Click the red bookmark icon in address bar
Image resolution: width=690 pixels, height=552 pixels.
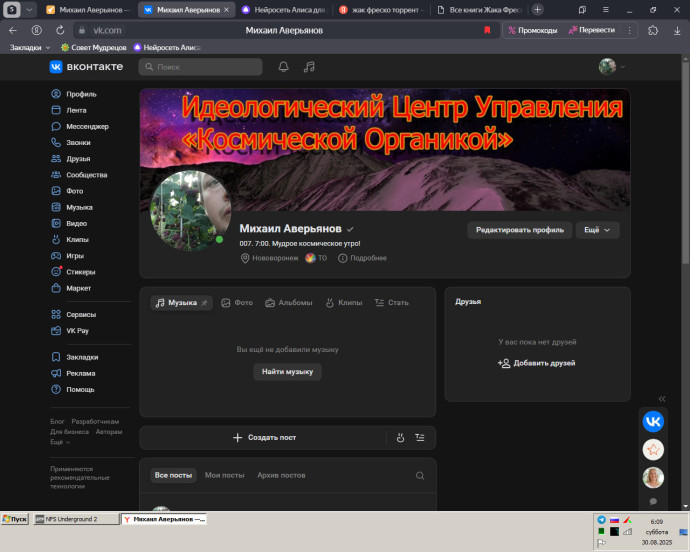pos(487,30)
